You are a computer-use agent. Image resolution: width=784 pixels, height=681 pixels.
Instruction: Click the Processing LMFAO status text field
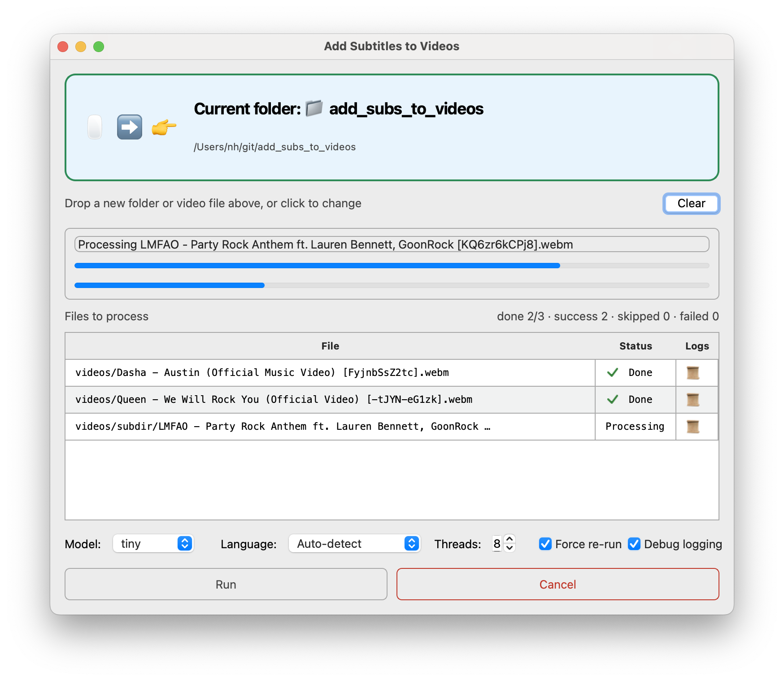[x=392, y=244]
